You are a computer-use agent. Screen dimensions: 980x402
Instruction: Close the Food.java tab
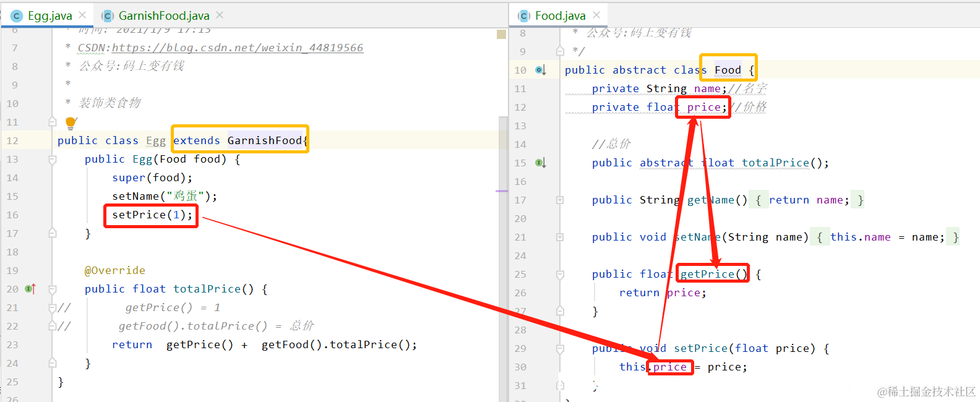pos(596,15)
